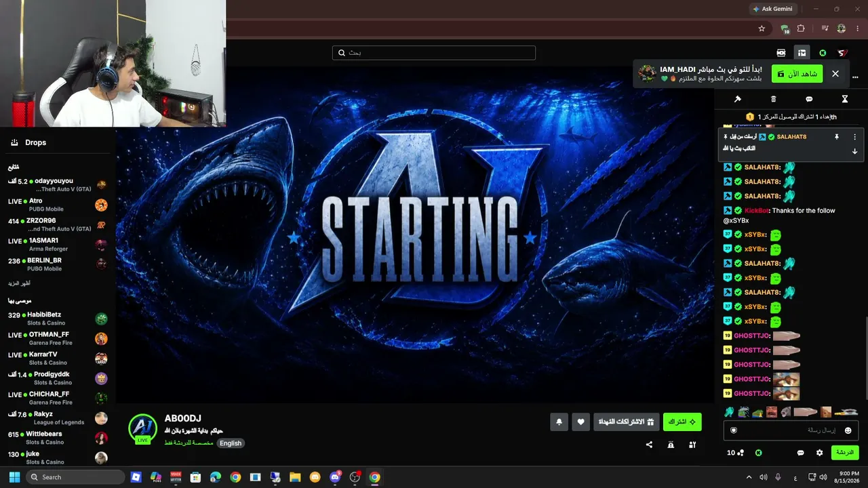Open Rakyz recommended channel
Image resolution: width=868 pixels, height=488 pixels.
(x=57, y=418)
